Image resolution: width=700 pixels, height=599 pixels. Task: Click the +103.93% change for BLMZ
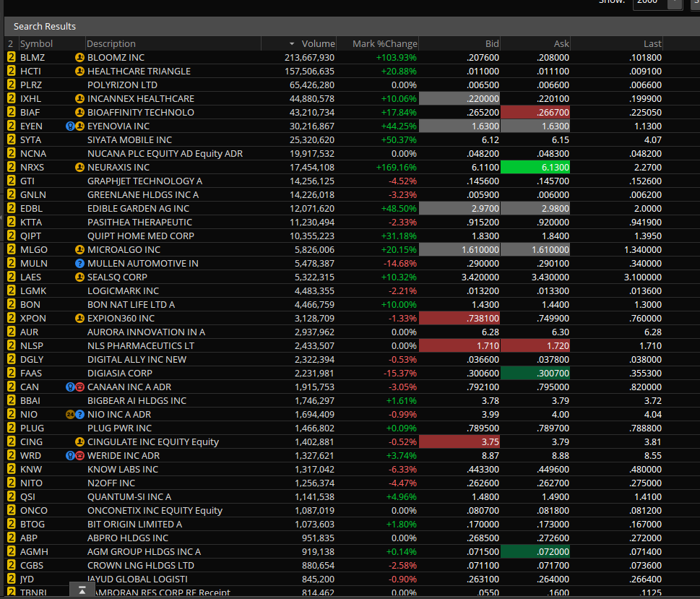[x=396, y=57]
